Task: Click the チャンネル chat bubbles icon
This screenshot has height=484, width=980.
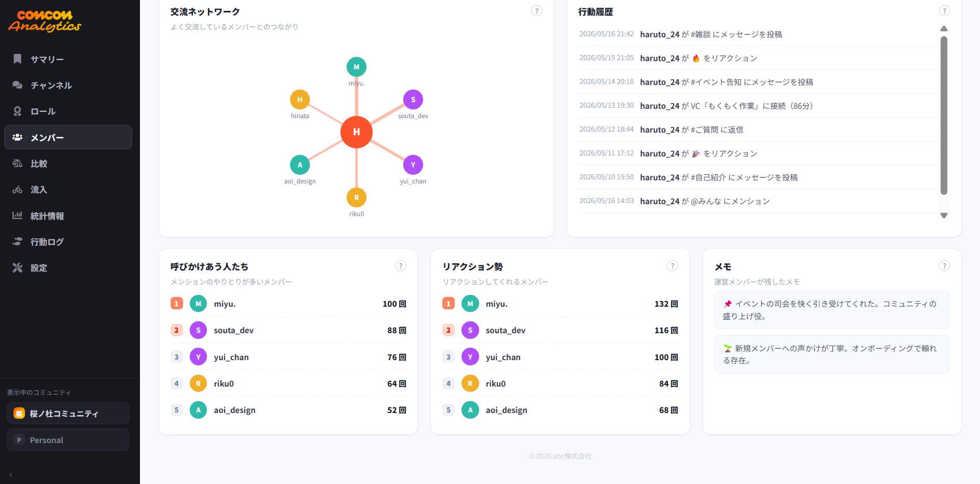Action: pyautogui.click(x=17, y=85)
